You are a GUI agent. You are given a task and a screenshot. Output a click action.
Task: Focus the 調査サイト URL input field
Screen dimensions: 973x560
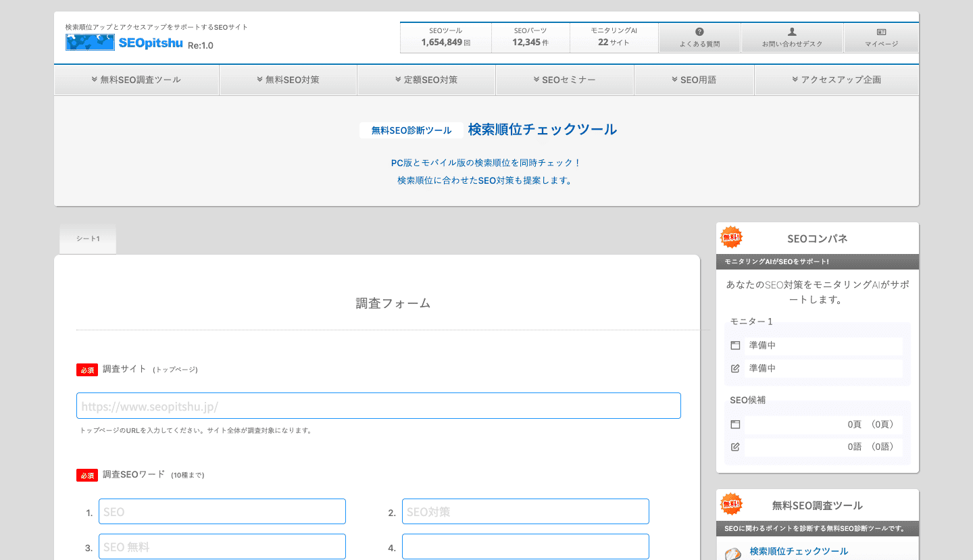[x=378, y=406]
